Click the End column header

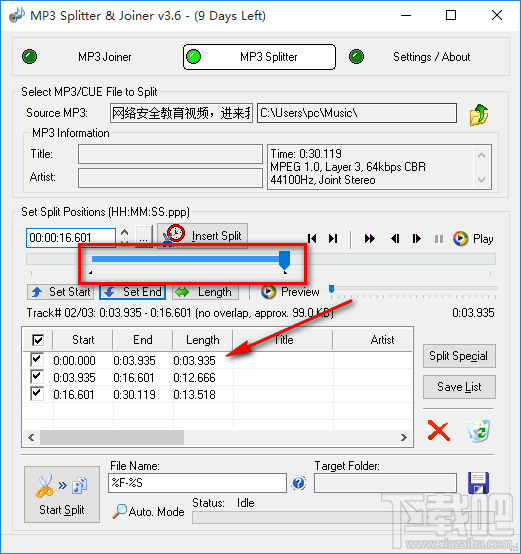[x=143, y=340]
